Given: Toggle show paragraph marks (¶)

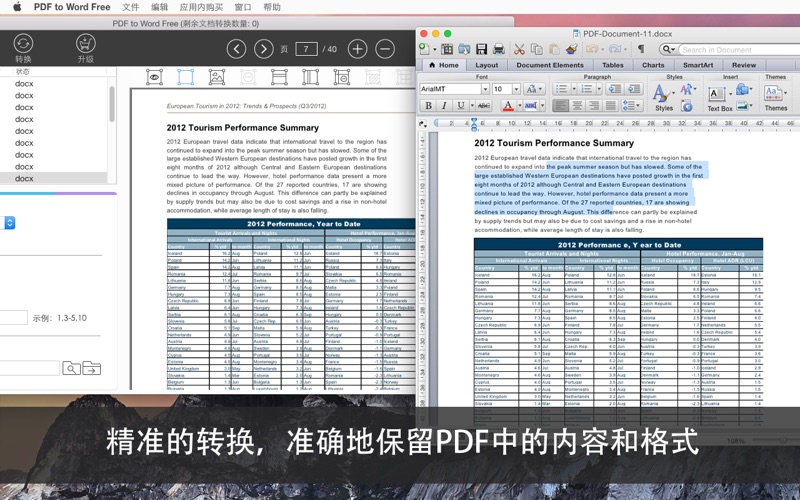Looking at the screenshot, I should tap(641, 49).
